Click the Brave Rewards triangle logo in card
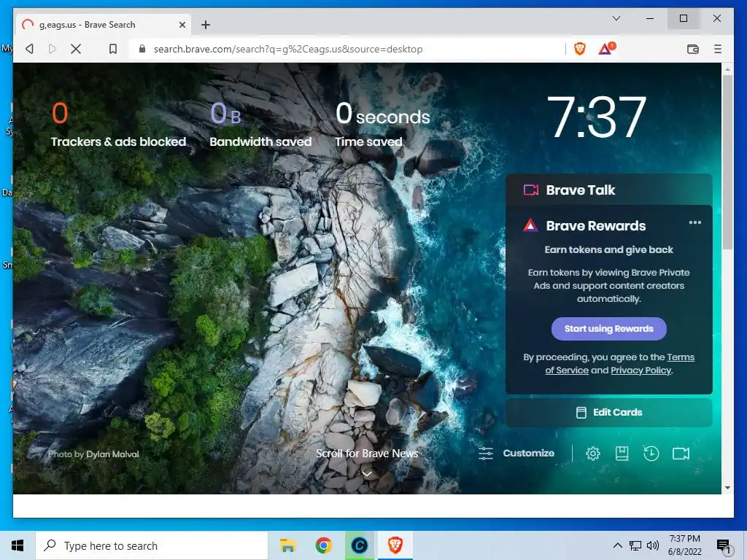The width and height of the screenshot is (747, 560). point(530,225)
